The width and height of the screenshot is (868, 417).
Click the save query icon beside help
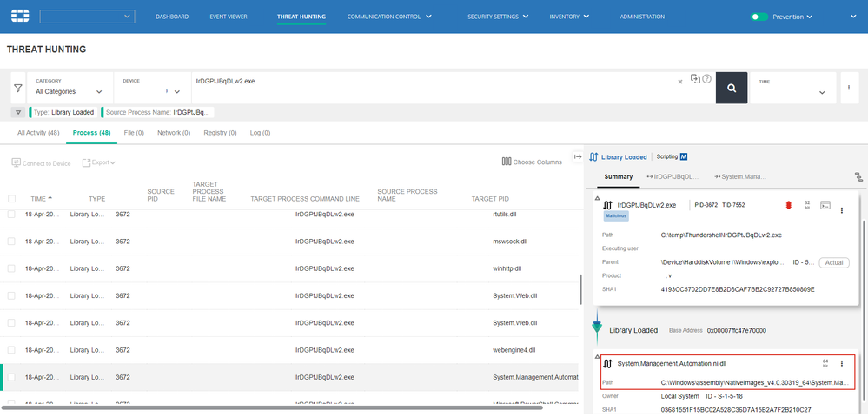coord(695,79)
